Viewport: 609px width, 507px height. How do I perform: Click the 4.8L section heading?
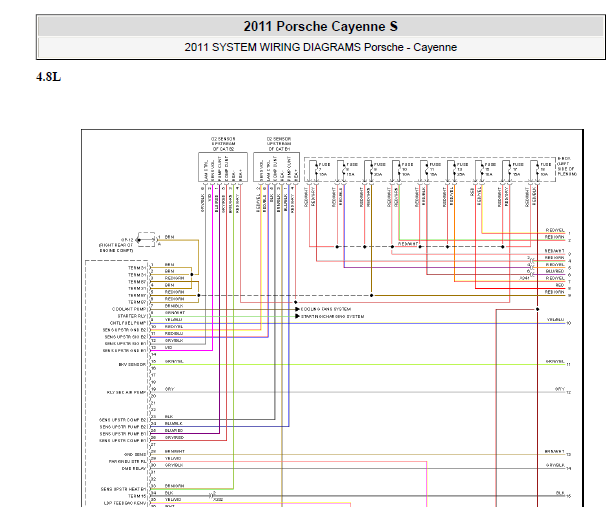click(x=49, y=77)
